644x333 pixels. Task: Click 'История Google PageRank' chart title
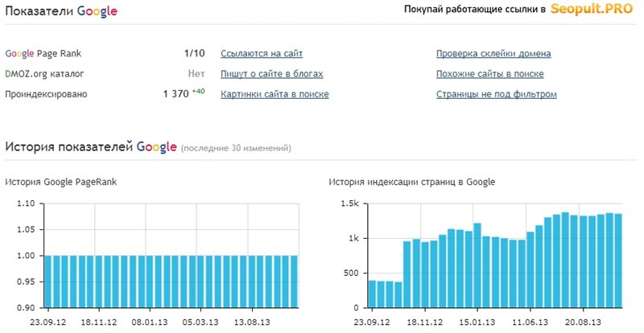click(61, 182)
